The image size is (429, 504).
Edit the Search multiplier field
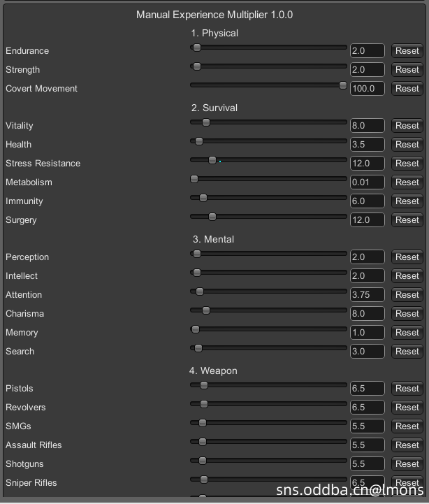click(x=367, y=352)
